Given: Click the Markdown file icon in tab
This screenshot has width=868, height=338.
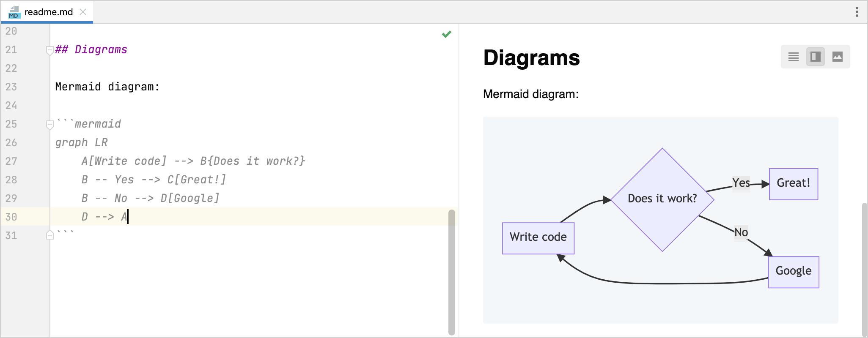Looking at the screenshot, I should [x=14, y=12].
